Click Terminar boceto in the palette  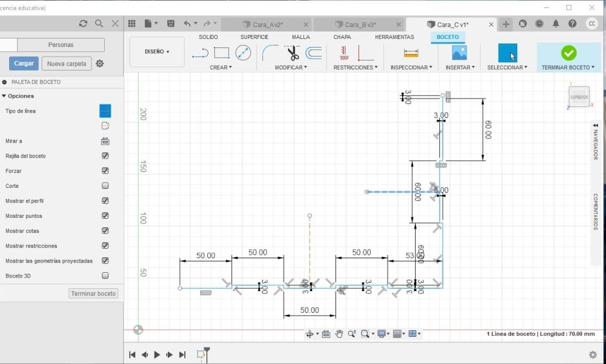tap(93, 294)
